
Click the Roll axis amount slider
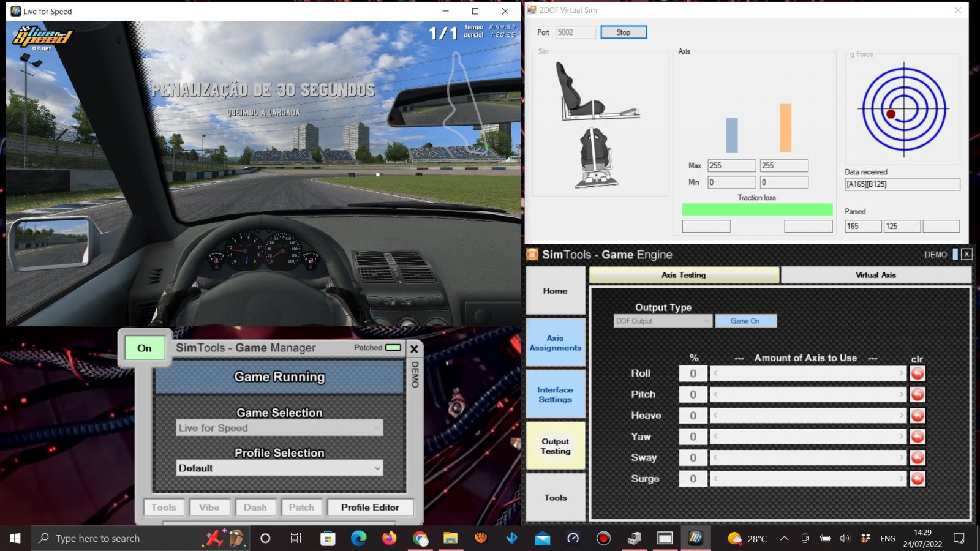(x=808, y=373)
